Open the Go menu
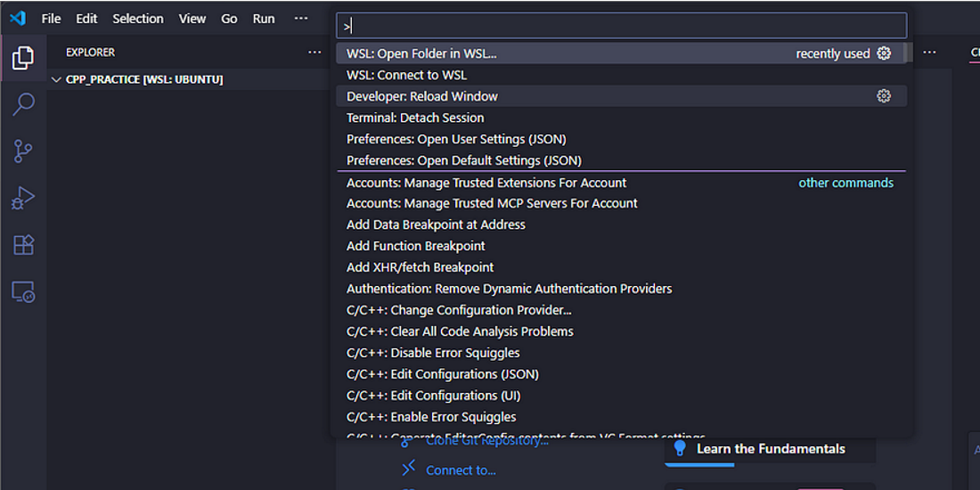The height and width of the screenshot is (490, 980). 229,19
